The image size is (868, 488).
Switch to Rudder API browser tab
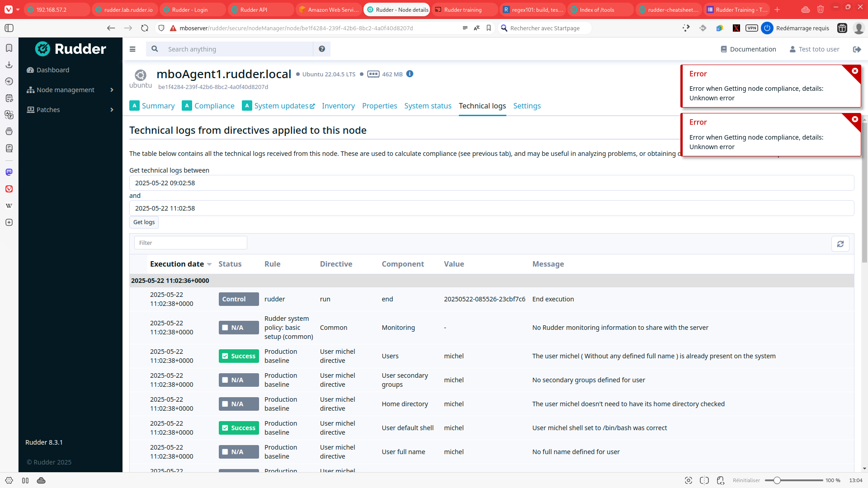(260, 9)
